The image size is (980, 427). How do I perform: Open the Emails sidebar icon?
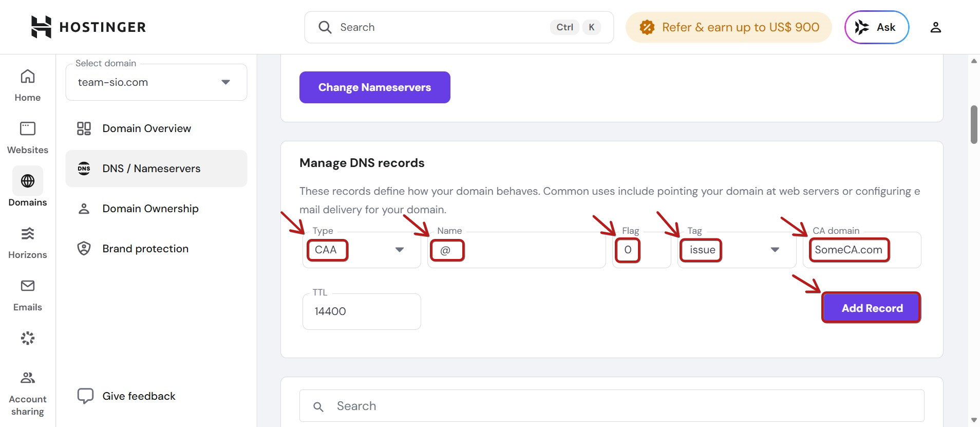(27, 295)
